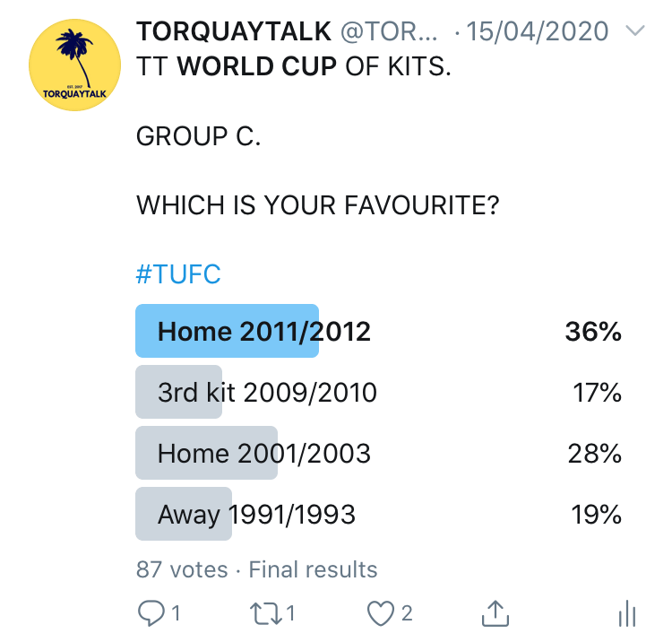Click the 36% winning percentage
Viewport: 672px width, 642px height.
pyautogui.click(x=592, y=332)
